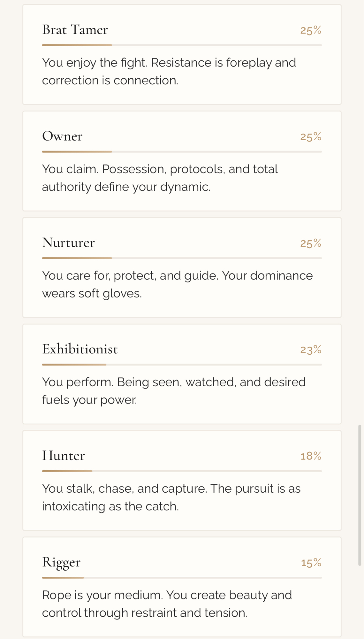Screen dimensions: 364x639
Task: Open the Nurturer result heading
Action: [68, 243]
